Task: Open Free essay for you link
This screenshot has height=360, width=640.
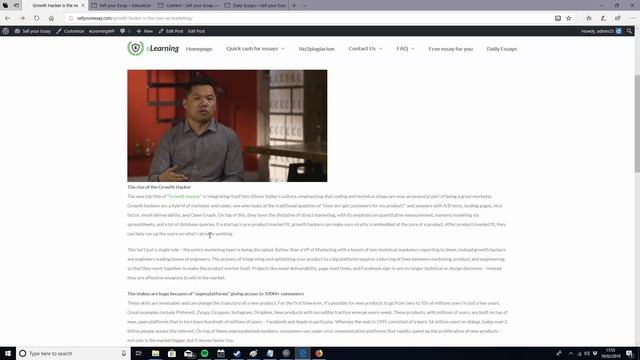Action: (x=451, y=49)
